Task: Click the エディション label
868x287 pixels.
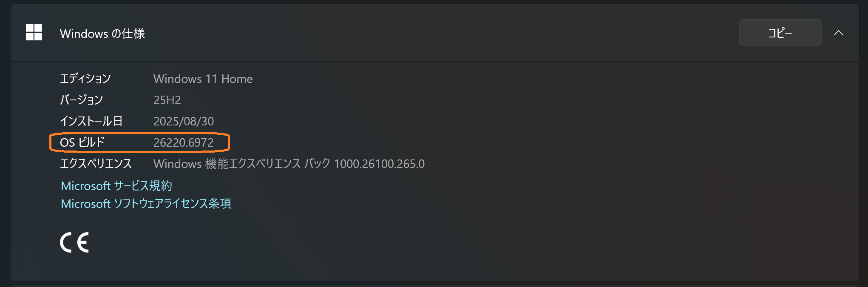Action: 86,79
